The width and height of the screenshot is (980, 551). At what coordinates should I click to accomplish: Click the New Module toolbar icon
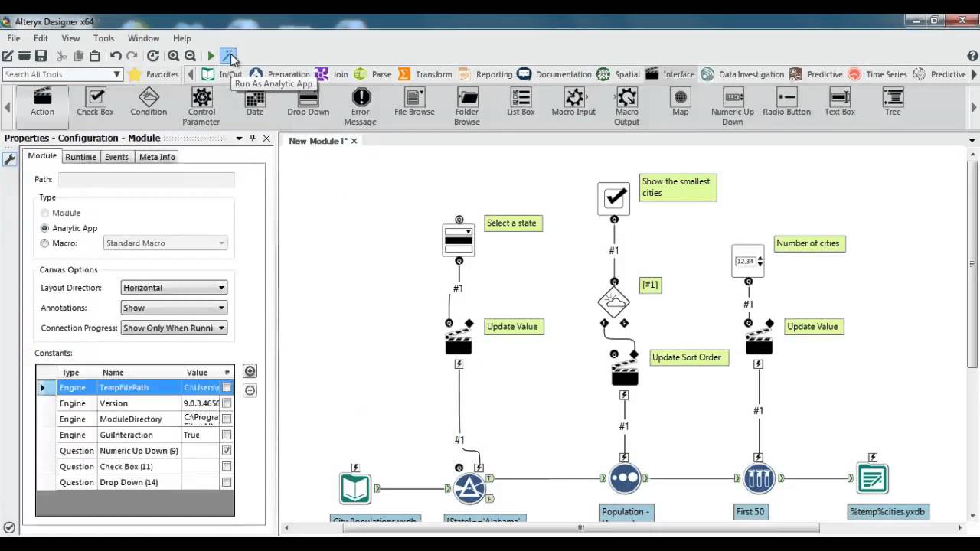coord(8,56)
